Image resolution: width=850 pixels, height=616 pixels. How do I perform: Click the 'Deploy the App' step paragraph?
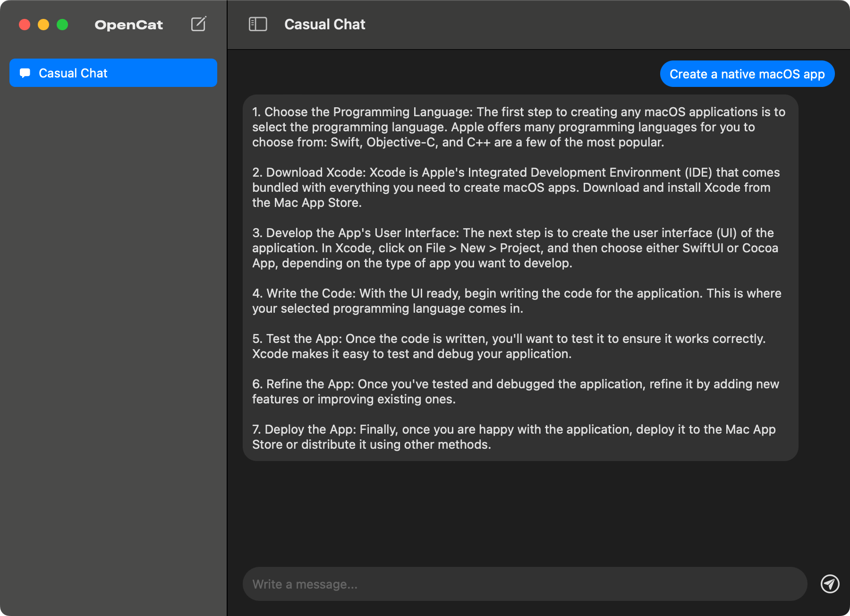514,437
